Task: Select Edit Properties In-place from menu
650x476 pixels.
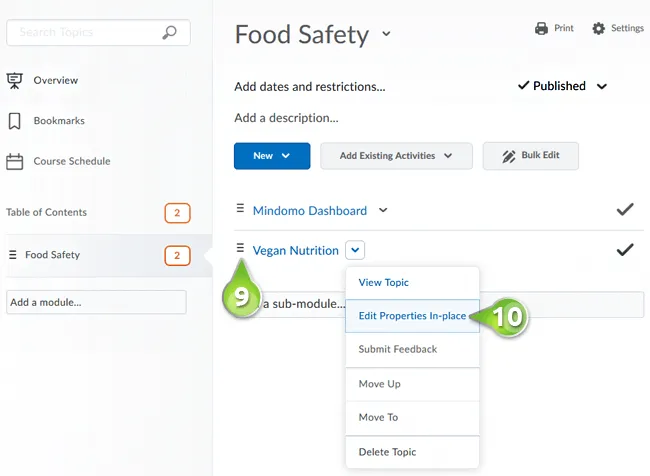Action: [412, 316]
